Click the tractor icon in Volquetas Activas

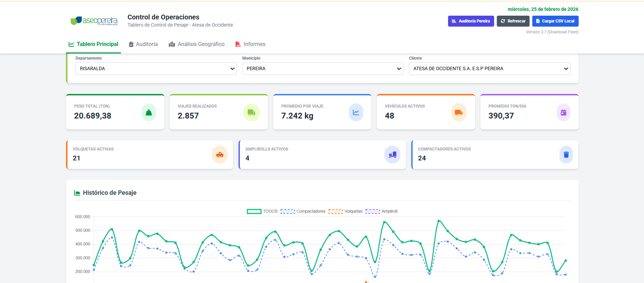click(220, 155)
